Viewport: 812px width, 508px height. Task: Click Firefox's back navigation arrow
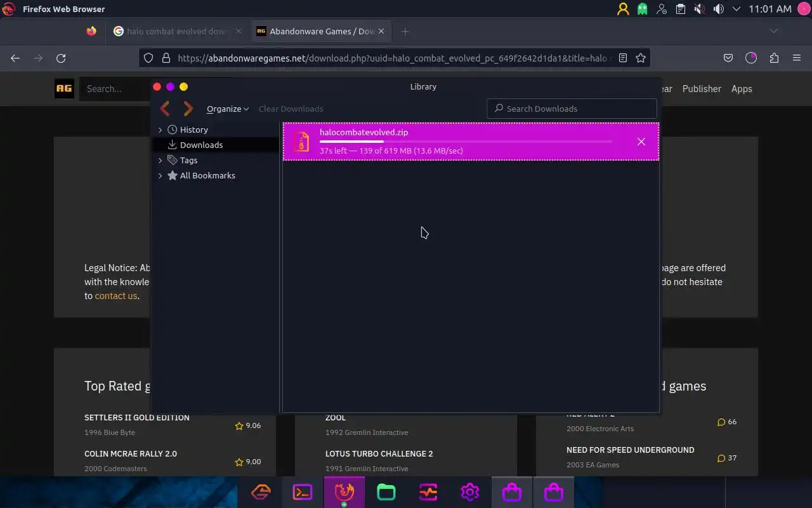pyautogui.click(x=15, y=58)
